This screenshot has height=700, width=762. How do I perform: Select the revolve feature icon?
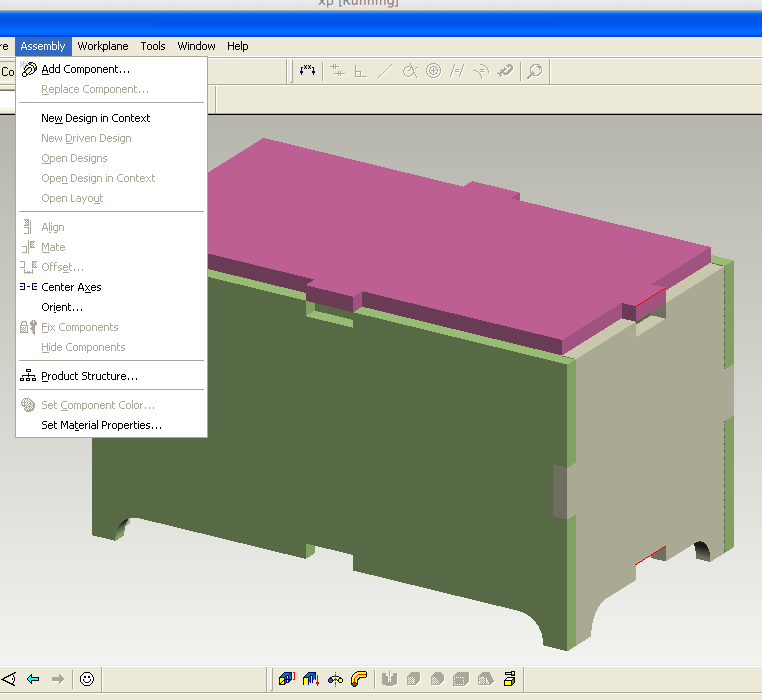(335, 679)
